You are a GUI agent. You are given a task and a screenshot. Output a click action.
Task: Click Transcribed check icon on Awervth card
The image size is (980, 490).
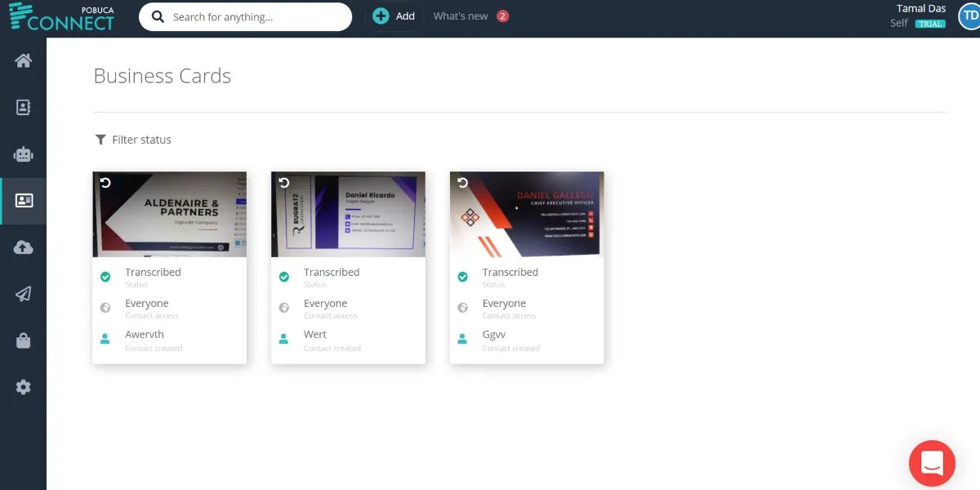pyautogui.click(x=105, y=277)
